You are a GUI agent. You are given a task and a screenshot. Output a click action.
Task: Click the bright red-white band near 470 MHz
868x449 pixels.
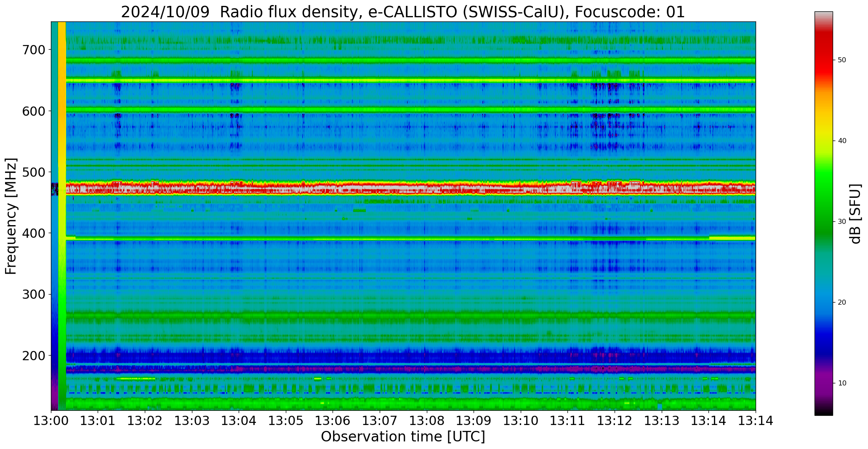click(x=410, y=188)
